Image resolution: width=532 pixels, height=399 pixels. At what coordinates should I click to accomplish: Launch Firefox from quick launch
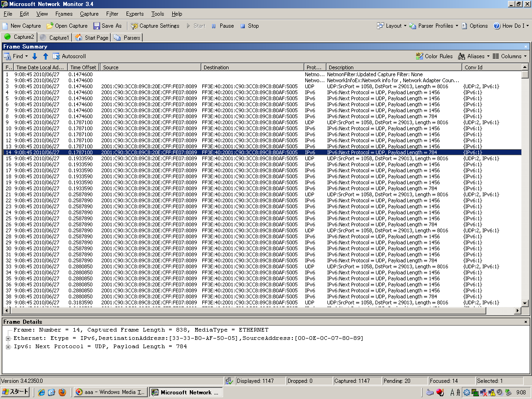pos(62,393)
